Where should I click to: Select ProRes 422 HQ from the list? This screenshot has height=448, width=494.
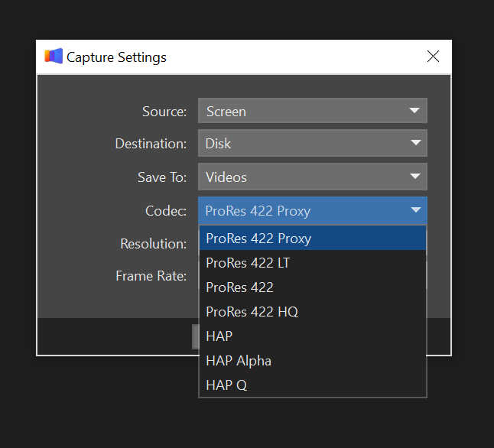pos(313,312)
